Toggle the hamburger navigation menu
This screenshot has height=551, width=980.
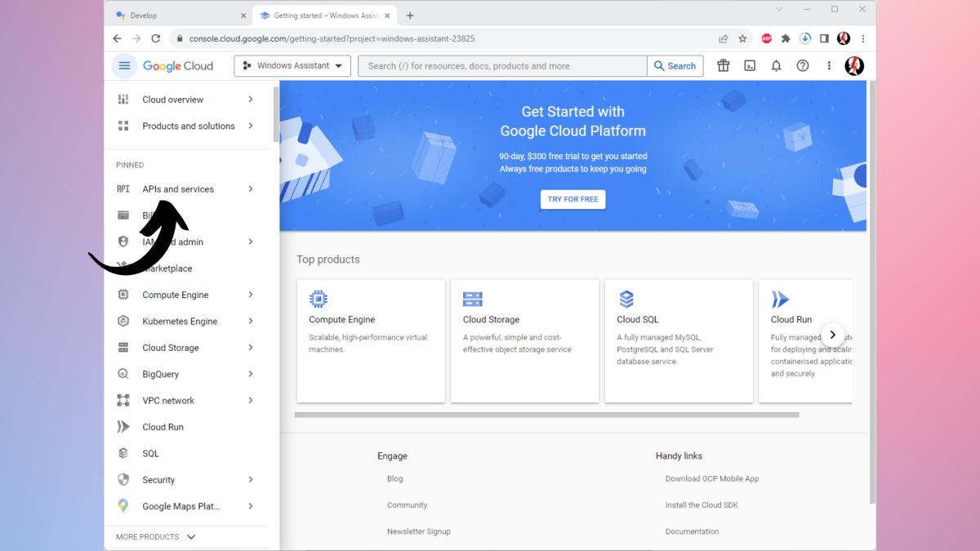pos(124,66)
